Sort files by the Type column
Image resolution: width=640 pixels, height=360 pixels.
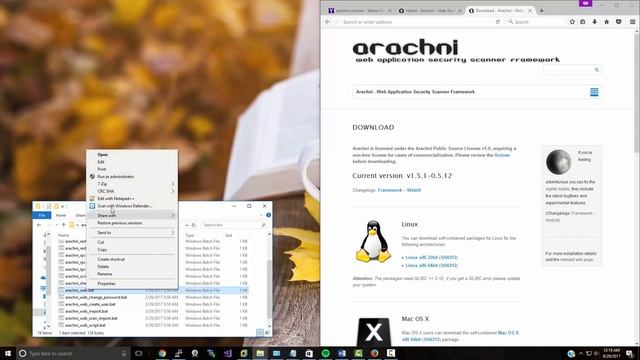(x=190, y=236)
